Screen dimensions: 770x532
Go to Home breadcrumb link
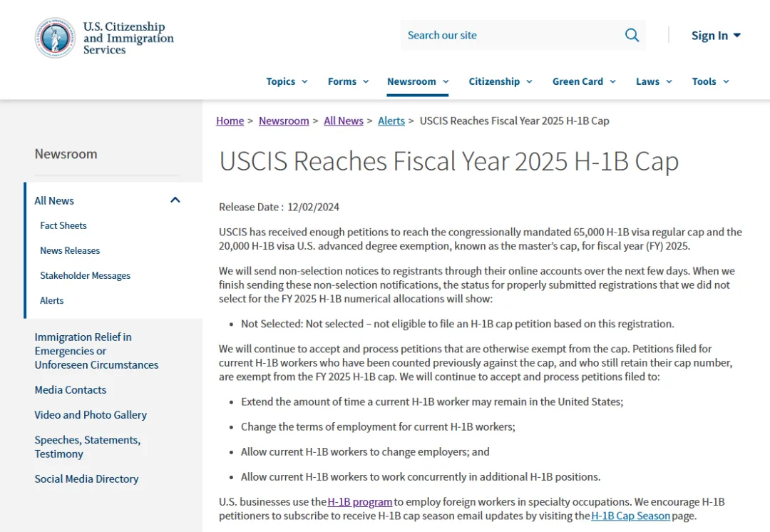(230, 121)
